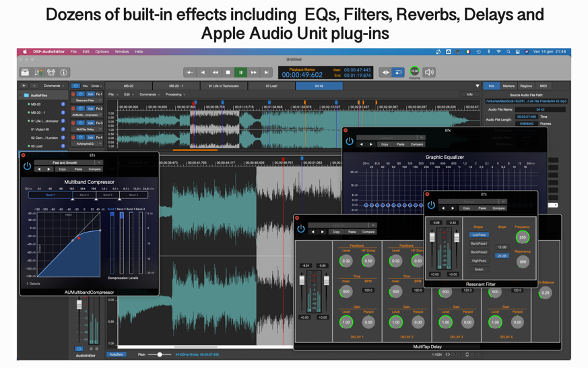
Task: Open the info circle icon in toolbar
Action: 64,72
